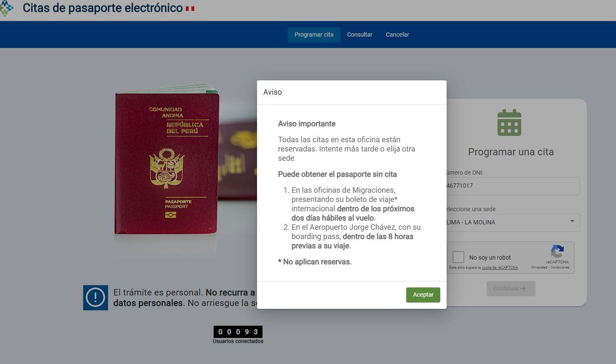Go to the Cancelar tab
Image resolution: width=616 pixels, height=364 pixels.
pos(397,35)
